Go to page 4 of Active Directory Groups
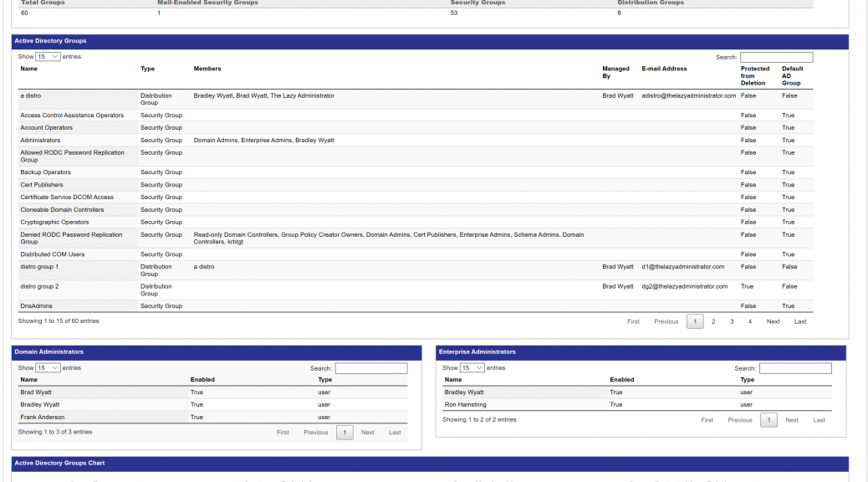868x482 pixels. point(750,321)
